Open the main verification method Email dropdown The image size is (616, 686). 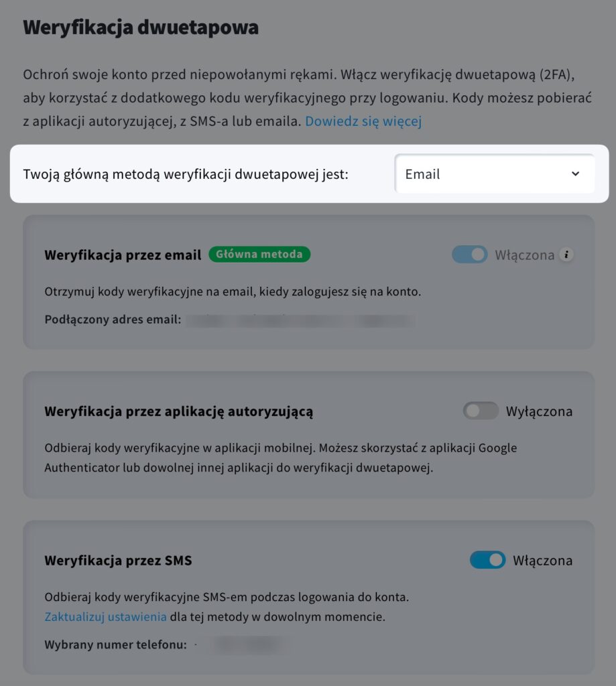click(x=494, y=174)
